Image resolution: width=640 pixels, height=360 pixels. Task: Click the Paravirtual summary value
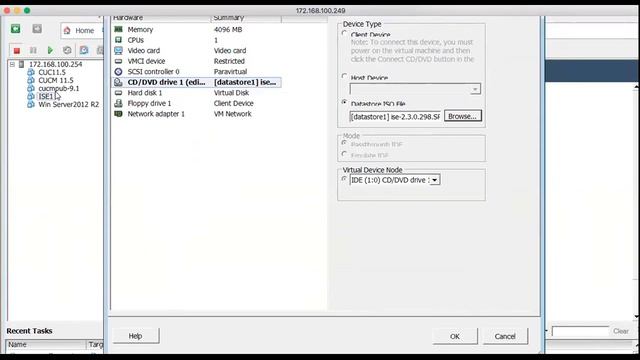pyautogui.click(x=230, y=72)
